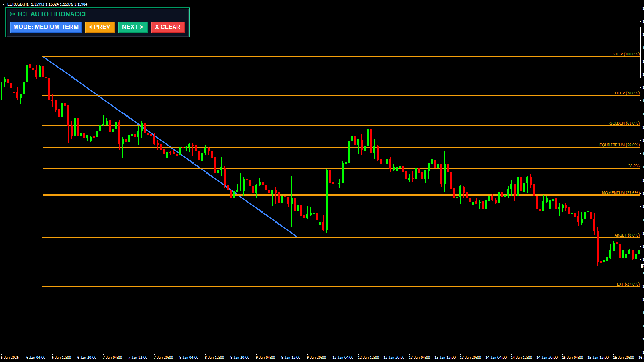Select the TARGET (0.0%) level label
This screenshot has height=362, width=644.
pos(625,235)
